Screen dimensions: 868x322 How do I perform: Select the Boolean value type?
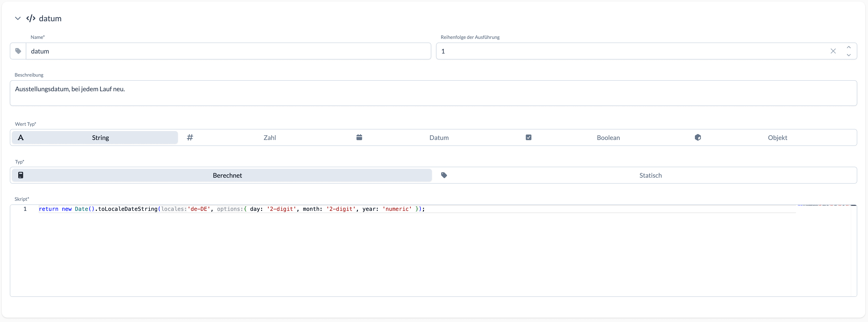pos(603,138)
